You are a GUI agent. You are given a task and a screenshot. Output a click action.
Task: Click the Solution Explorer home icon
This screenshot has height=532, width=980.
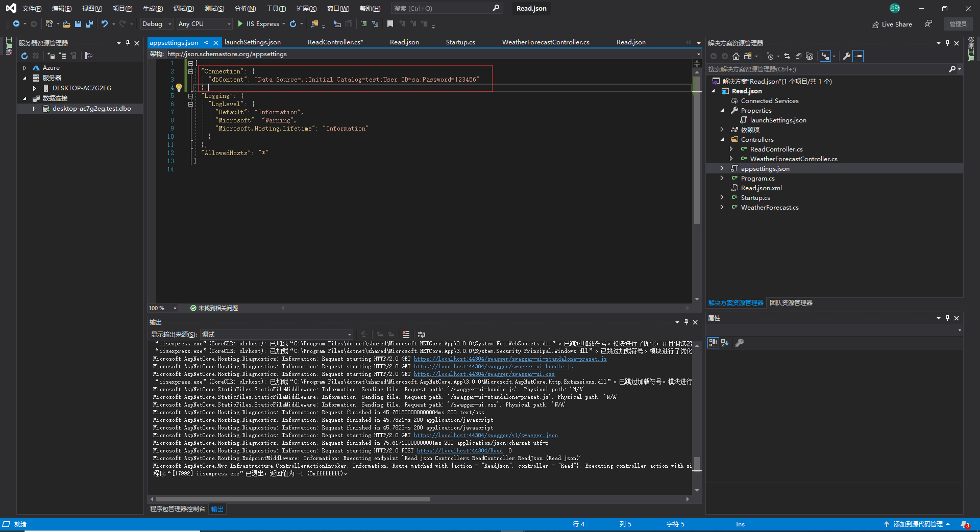coord(736,56)
